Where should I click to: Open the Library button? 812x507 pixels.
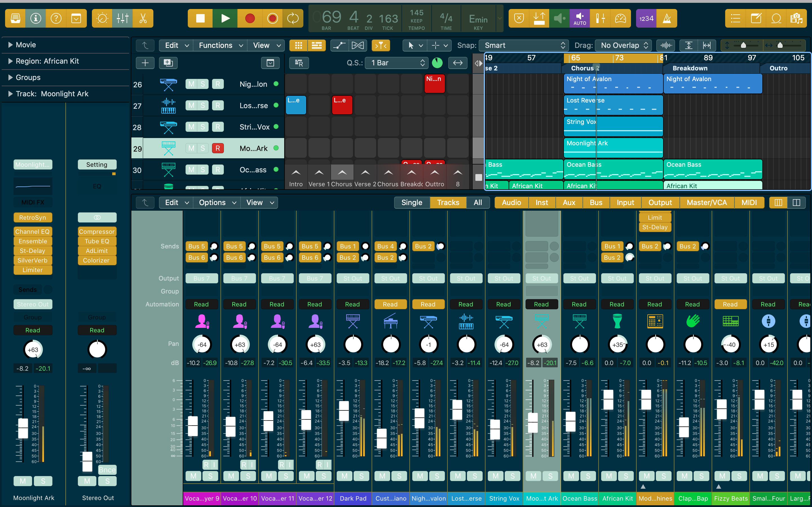[x=15, y=18]
